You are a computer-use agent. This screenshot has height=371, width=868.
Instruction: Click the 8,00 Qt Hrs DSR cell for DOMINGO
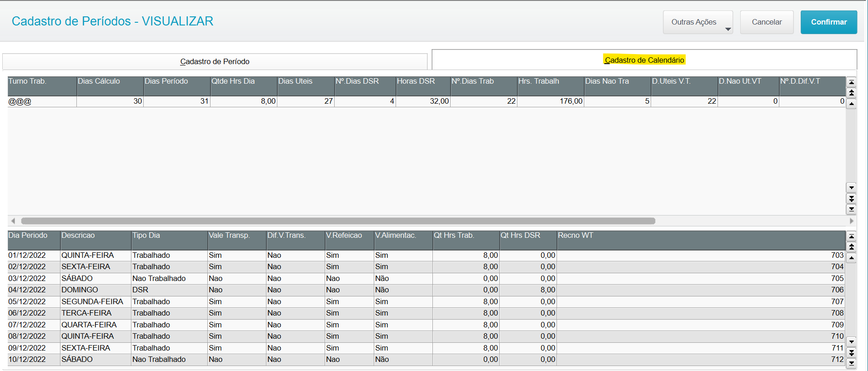tap(529, 290)
